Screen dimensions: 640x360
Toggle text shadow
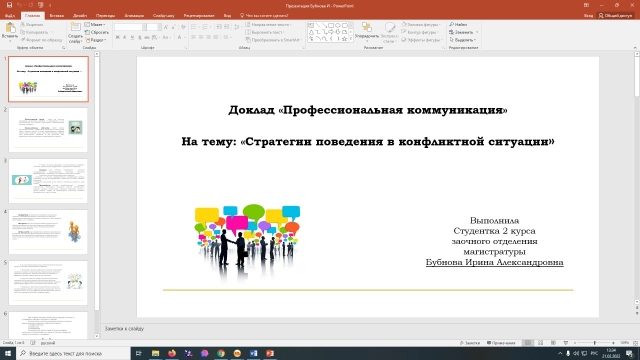coord(140,38)
